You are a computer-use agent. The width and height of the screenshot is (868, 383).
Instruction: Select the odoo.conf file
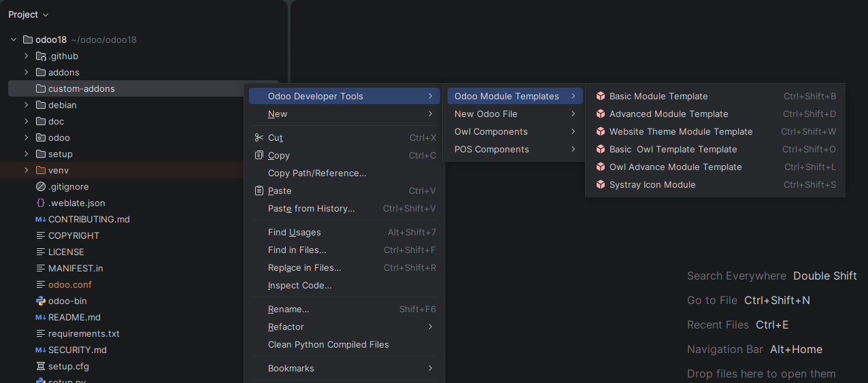(x=70, y=284)
